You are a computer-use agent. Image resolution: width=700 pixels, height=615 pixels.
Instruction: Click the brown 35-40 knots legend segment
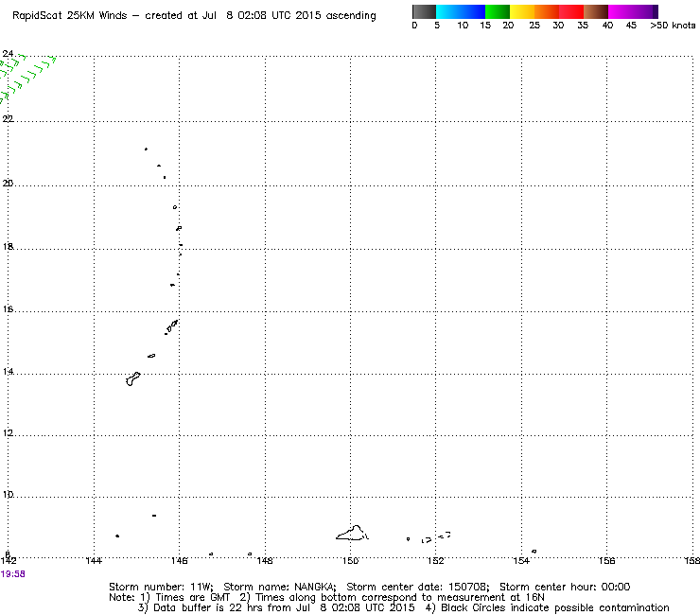coord(596,11)
